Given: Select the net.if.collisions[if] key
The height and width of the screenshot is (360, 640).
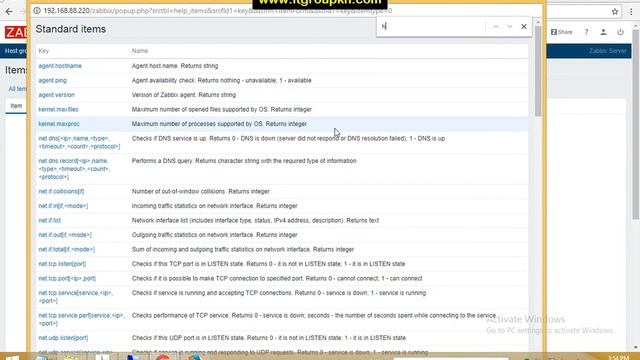Looking at the screenshot, I should tap(61, 191).
